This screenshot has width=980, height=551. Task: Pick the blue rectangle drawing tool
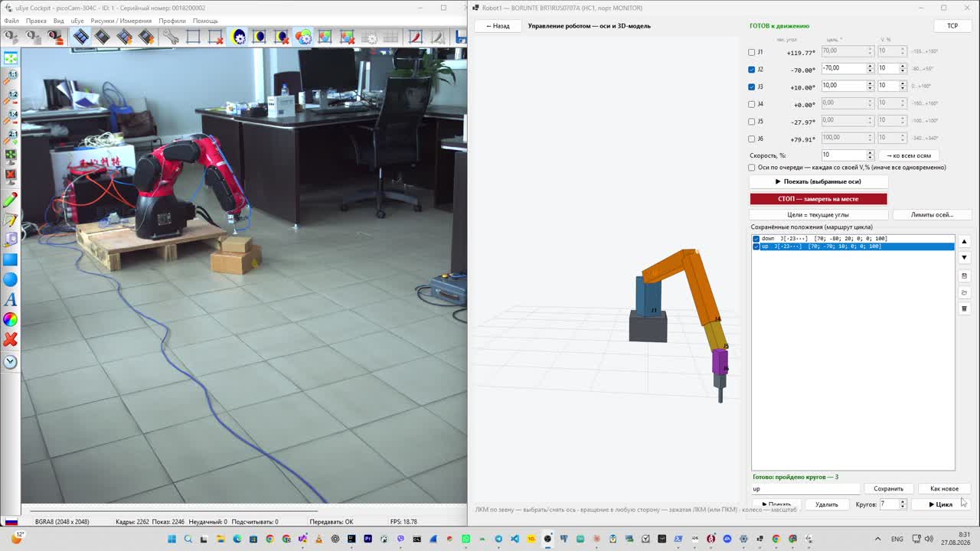11,259
